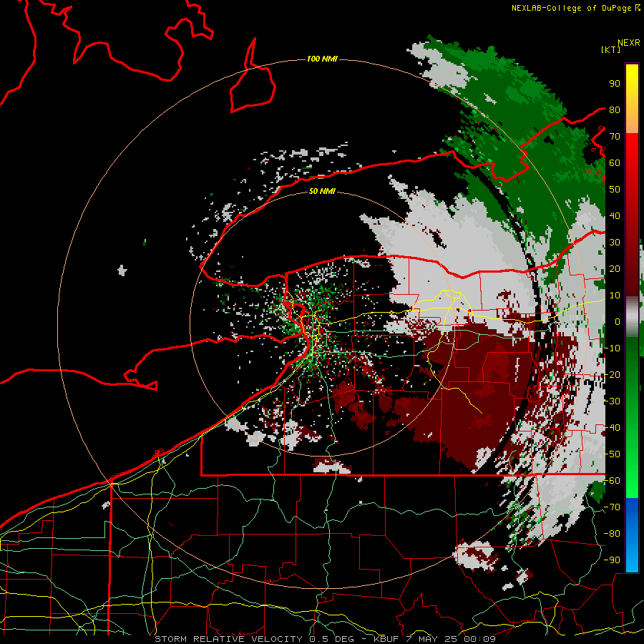The width and height of the screenshot is (644, 644).
Task: Click the -20 value on the velocity scale
Action: pyautogui.click(x=612, y=374)
